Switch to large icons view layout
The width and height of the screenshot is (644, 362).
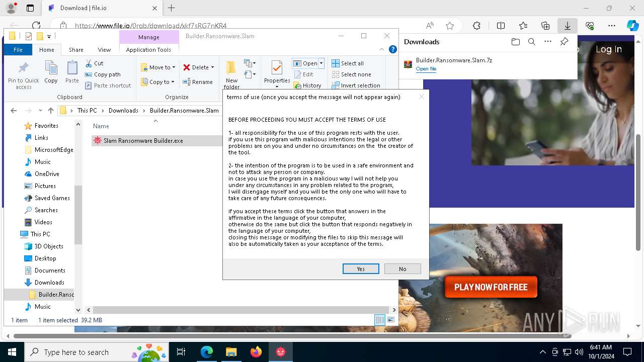click(391, 320)
